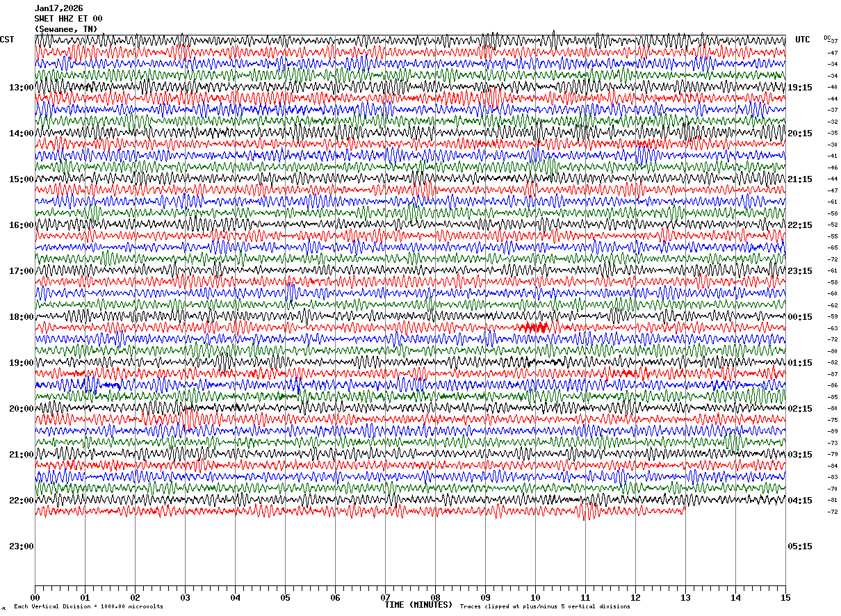Click DC offset value -87 in the DC column
The width and height of the screenshot is (841, 616).
(x=832, y=374)
